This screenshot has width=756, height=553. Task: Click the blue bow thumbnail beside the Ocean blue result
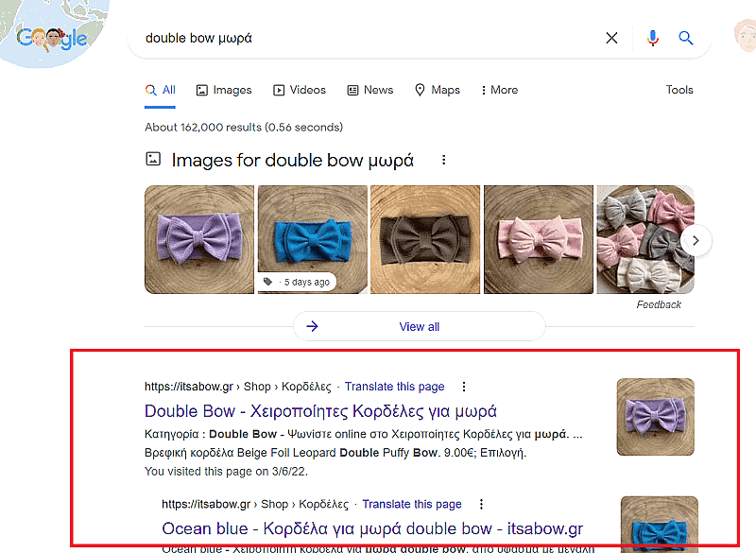coord(659,524)
